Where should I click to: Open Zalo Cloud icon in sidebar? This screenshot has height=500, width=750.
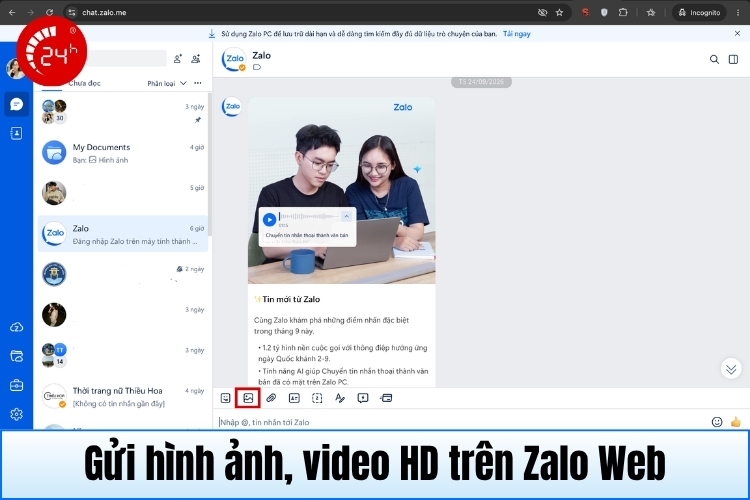[16, 327]
